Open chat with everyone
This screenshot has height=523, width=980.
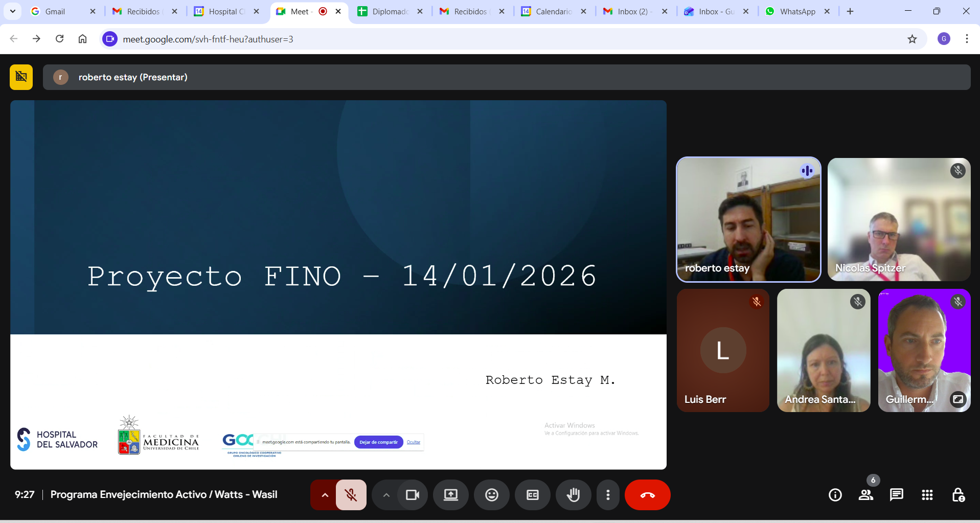coord(897,495)
